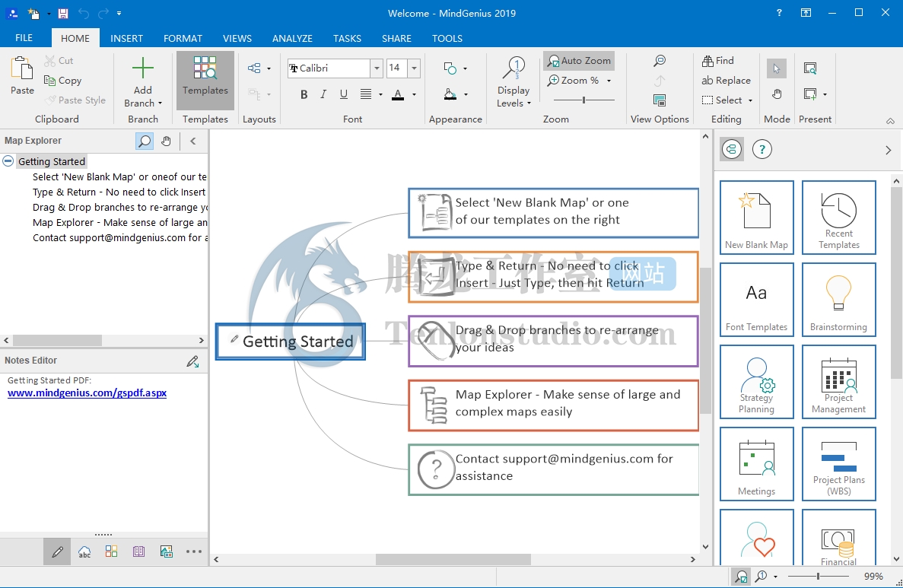Click the templates map icon in right pane
This screenshot has height=588, width=903.
(731, 150)
